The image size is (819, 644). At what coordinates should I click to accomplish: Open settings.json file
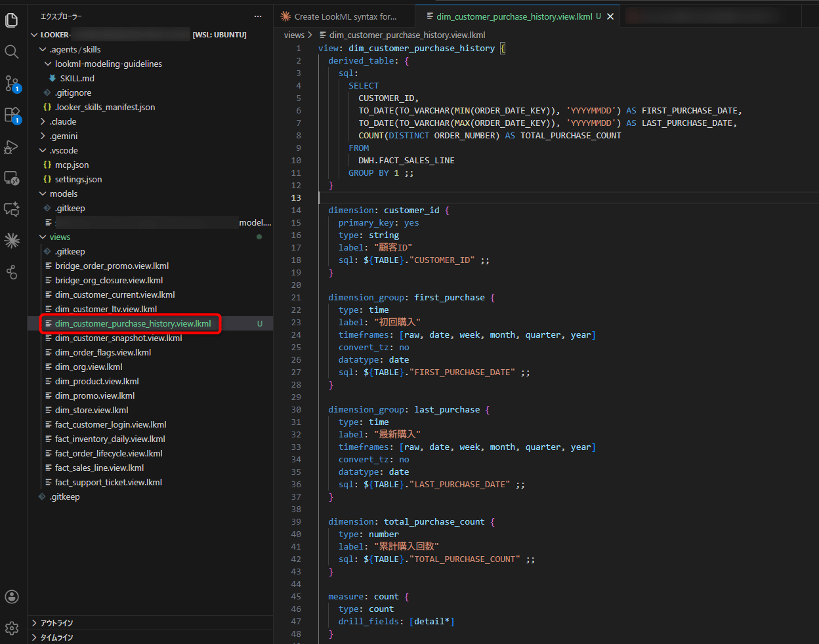click(x=150, y=179)
